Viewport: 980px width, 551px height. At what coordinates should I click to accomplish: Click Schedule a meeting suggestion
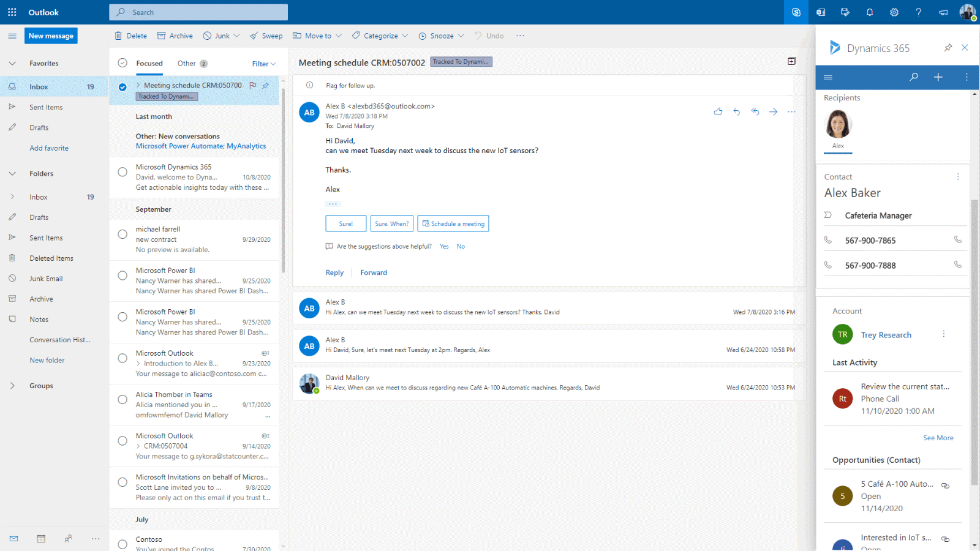453,224
